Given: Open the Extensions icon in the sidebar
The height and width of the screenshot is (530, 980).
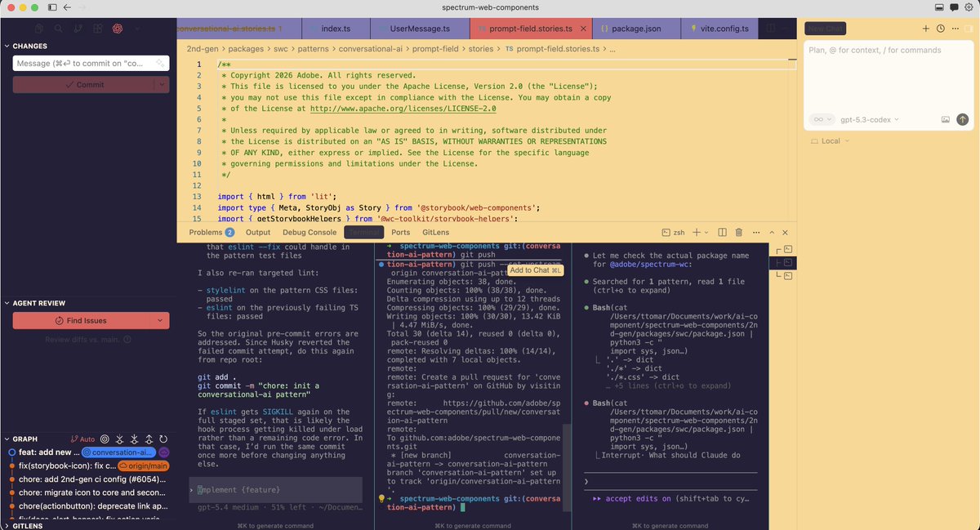Looking at the screenshot, I should [98, 28].
